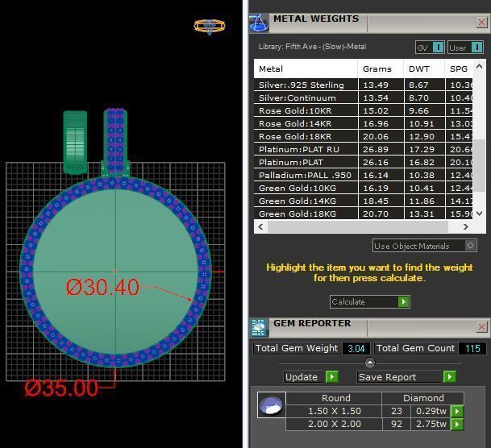Screen dimensions: 491x448
Task: Click the round diamond gem thumbnail
Action: click(272, 404)
